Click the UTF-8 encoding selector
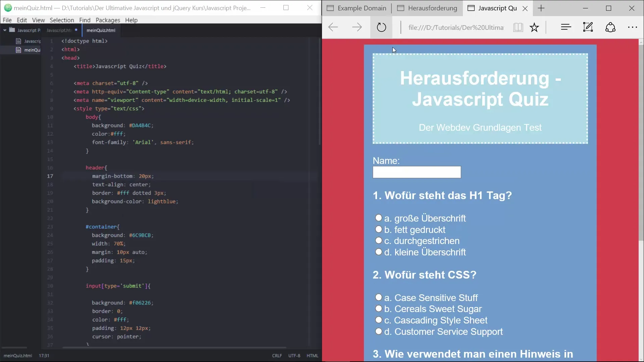 coord(294,356)
